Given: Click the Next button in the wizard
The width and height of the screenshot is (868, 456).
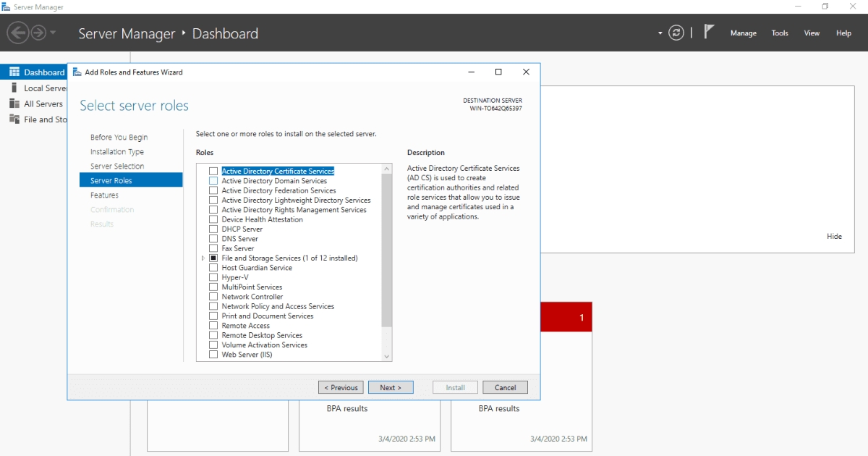Looking at the screenshot, I should 391,387.
